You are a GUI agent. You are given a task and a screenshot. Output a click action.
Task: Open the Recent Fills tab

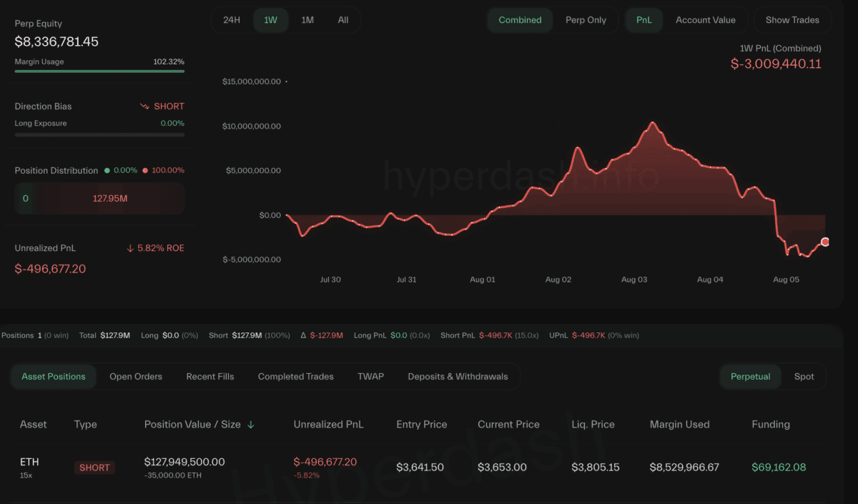(210, 376)
